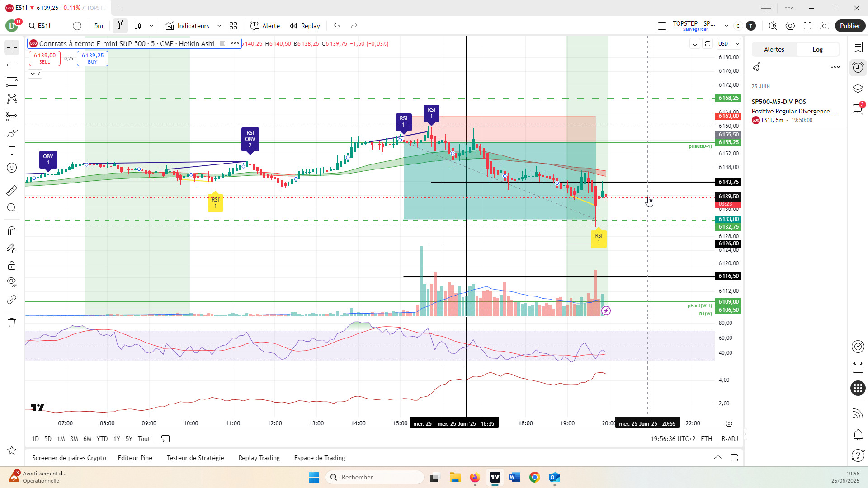Switch to the Alertes tab
Image resolution: width=868 pixels, height=488 pixels.
(x=774, y=49)
